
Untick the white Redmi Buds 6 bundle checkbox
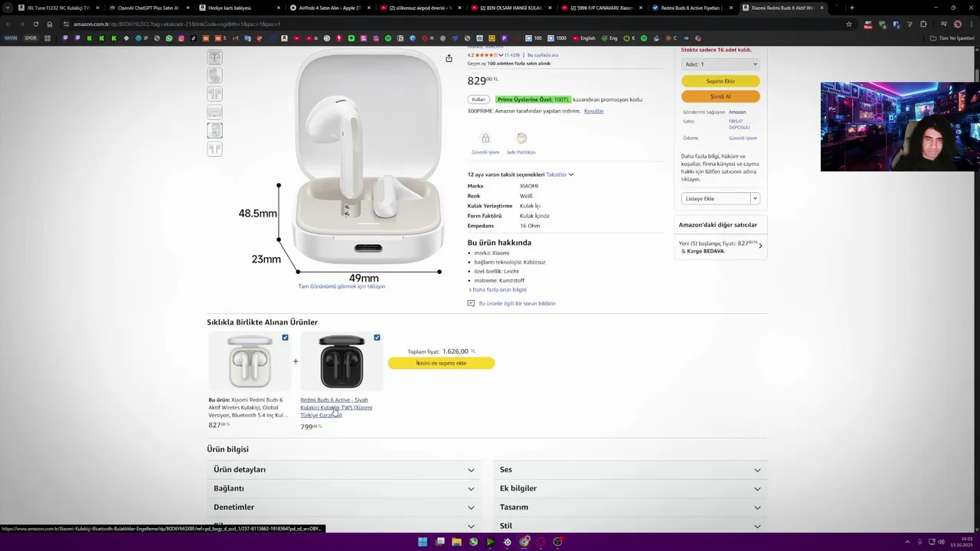tap(286, 337)
